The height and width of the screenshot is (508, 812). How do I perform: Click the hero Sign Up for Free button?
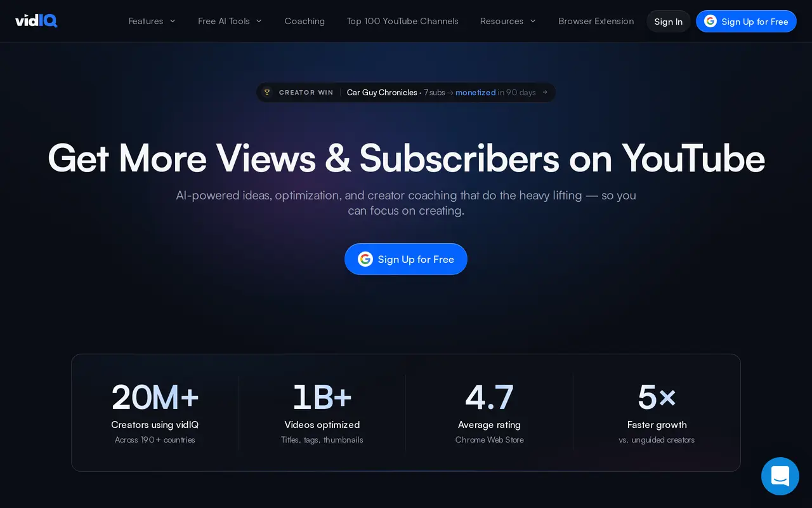pyautogui.click(x=406, y=259)
